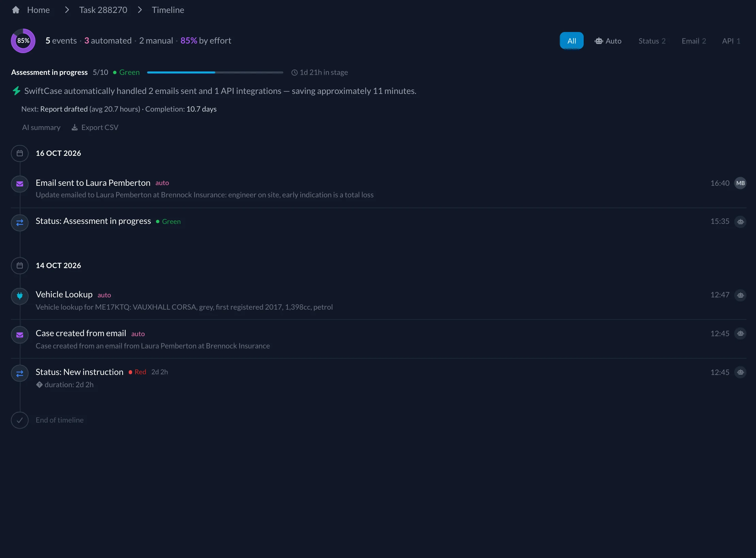
Task: Toggle the Auto filter
Action: pos(608,41)
